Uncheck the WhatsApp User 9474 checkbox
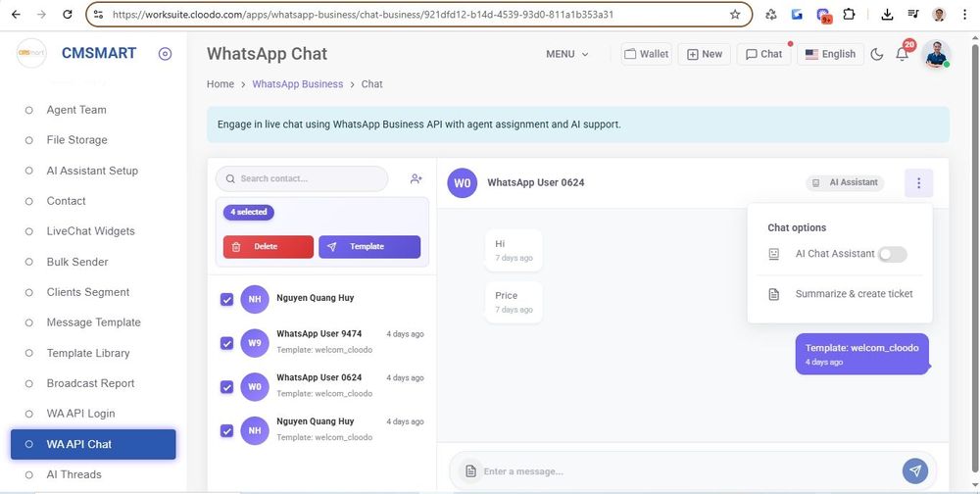 (227, 343)
